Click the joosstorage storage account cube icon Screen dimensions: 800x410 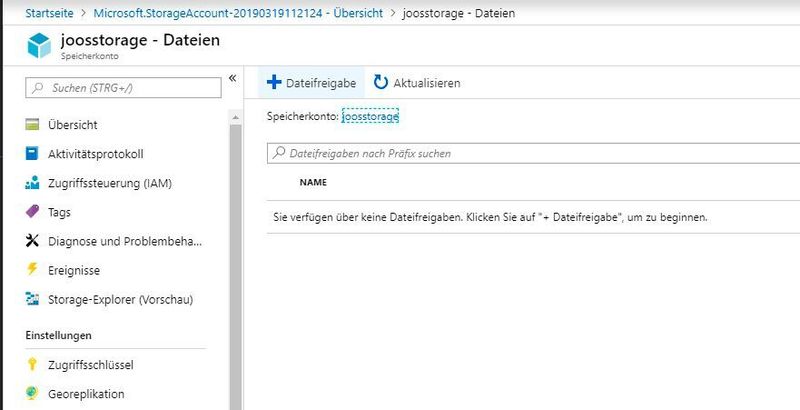(39, 45)
